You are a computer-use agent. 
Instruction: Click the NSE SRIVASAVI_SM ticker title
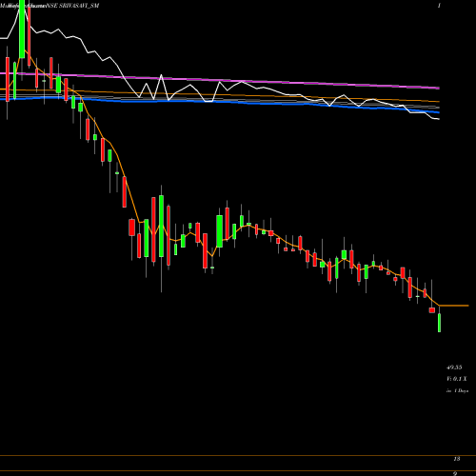[x=72, y=6]
